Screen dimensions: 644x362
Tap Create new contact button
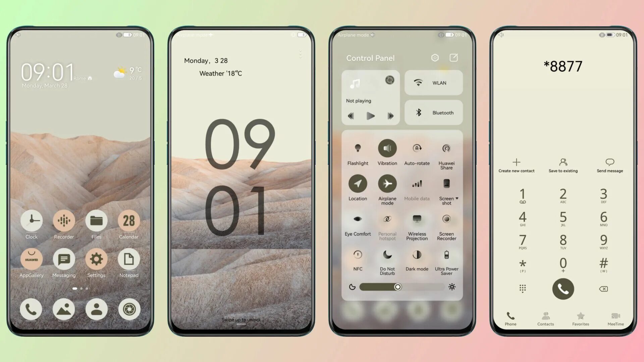coord(516,165)
